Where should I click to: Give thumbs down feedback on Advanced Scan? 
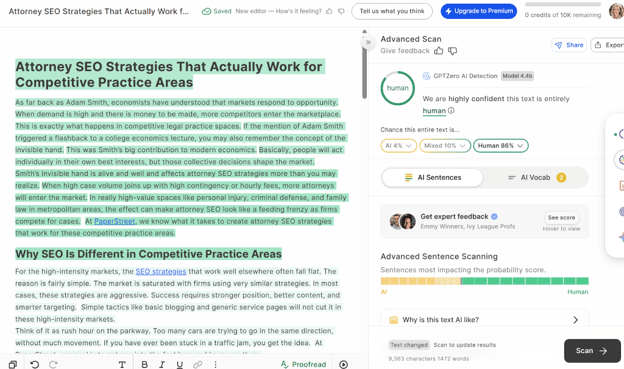[452, 51]
